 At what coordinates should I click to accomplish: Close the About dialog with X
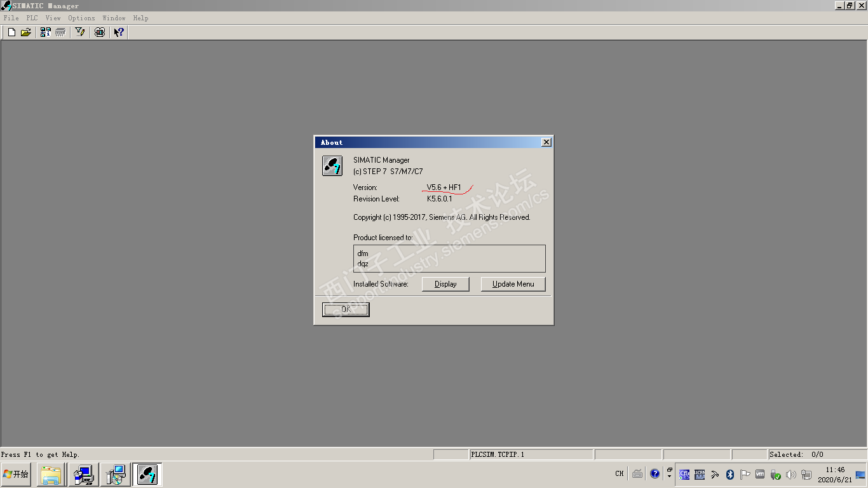(546, 142)
